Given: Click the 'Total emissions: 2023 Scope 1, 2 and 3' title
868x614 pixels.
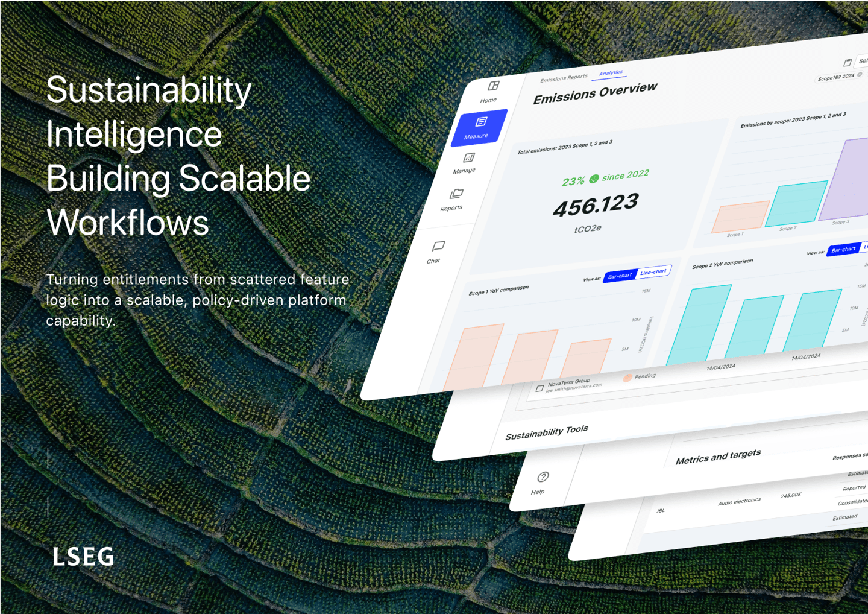Looking at the screenshot, I should (565, 147).
